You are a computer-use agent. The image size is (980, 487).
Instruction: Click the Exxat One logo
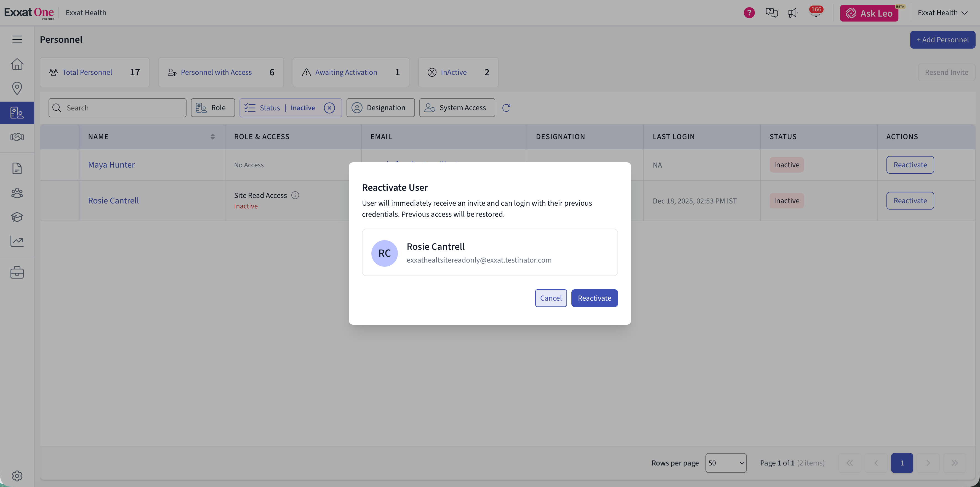click(29, 13)
